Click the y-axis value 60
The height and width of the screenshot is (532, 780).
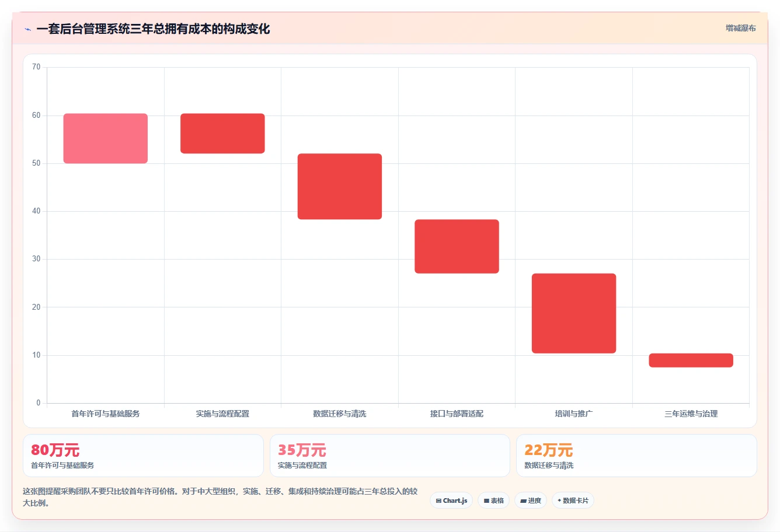(x=36, y=116)
